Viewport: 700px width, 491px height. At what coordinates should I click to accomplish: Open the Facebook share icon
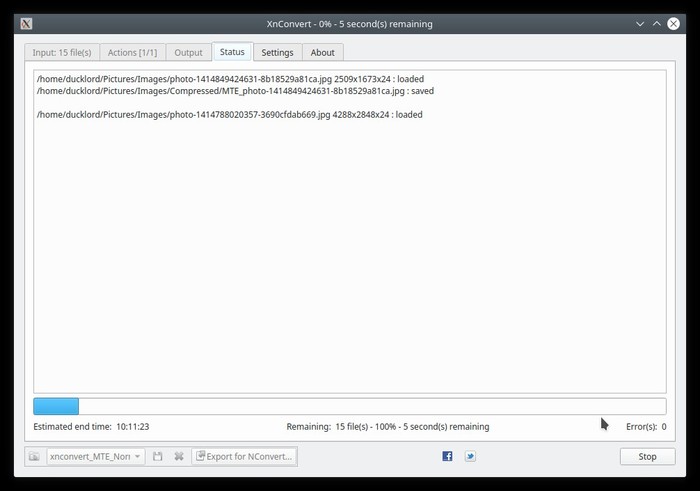[x=447, y=456]
